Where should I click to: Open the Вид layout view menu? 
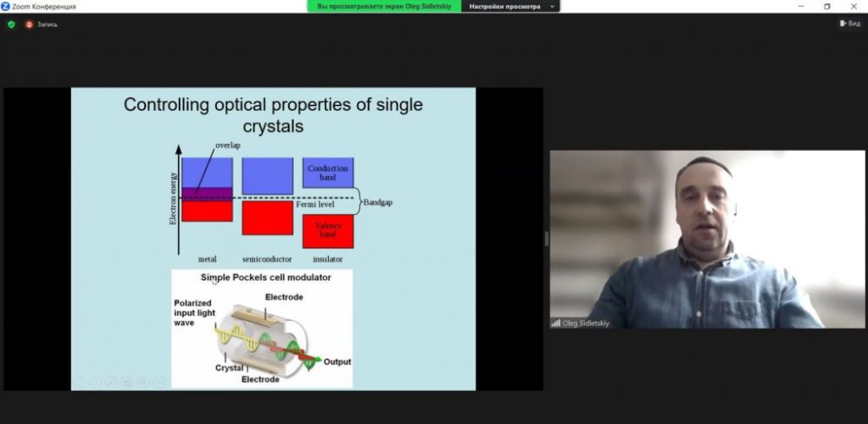pos(850,23)
